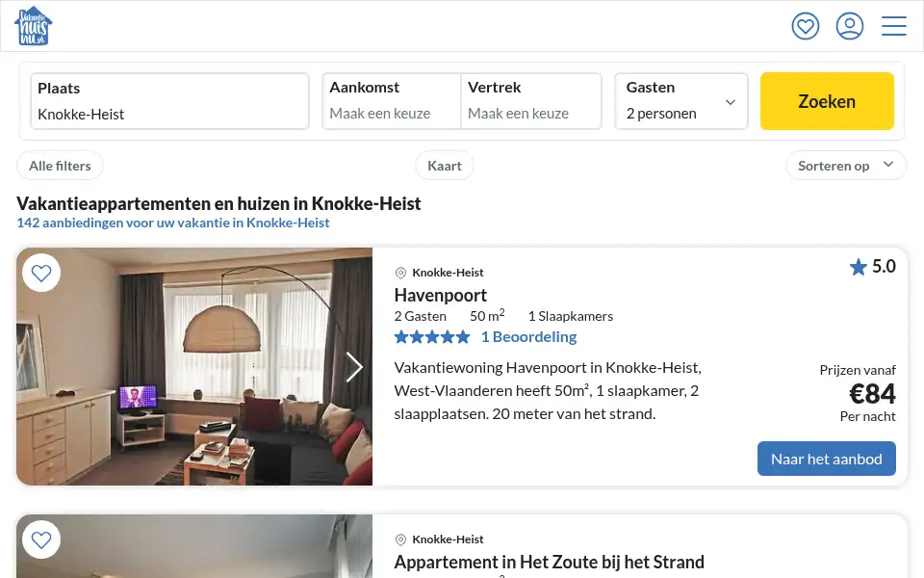Screen dimensions: 924x578
Task: Click Naar het aanbod button
Action: tap(826, 459)
